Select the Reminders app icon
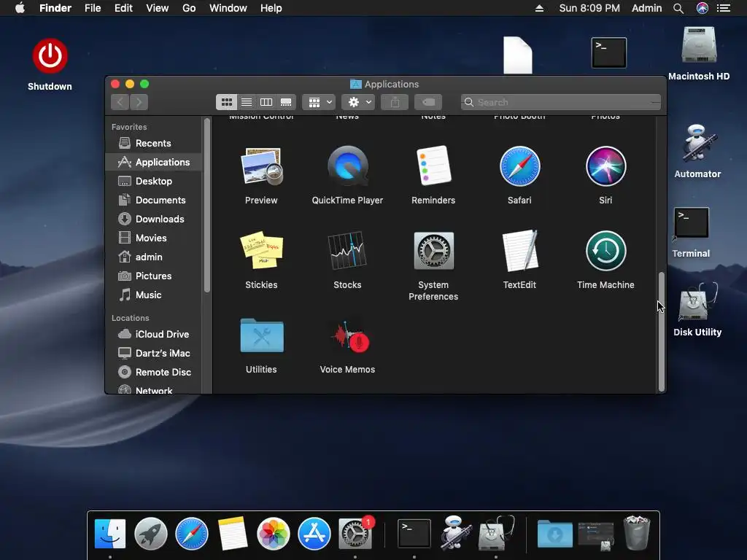 click(x=433, y=166)
